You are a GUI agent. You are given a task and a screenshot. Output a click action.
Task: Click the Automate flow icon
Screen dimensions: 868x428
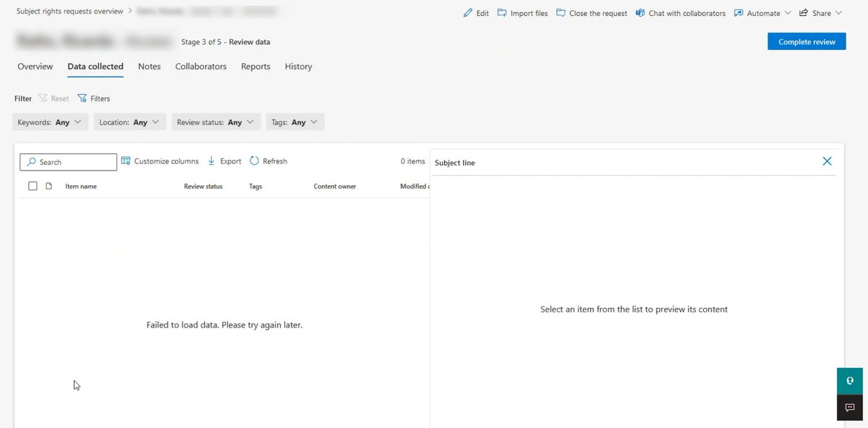tap(739, 13)
